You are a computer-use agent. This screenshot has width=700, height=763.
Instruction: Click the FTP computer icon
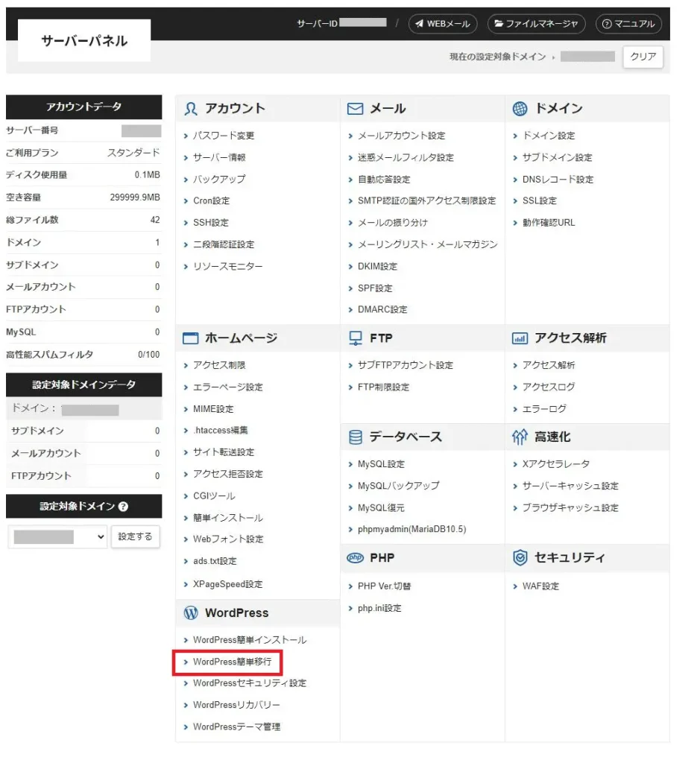(x=356, y=338)
